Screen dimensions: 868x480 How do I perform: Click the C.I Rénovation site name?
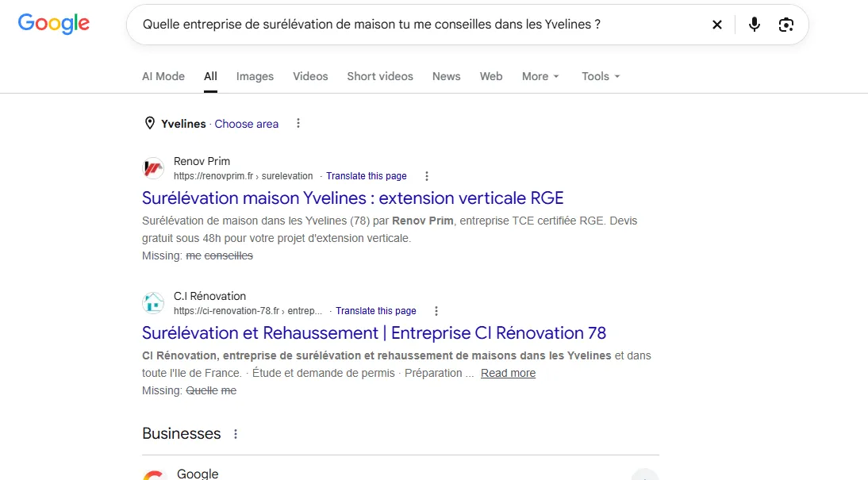[x=209, y=296]
